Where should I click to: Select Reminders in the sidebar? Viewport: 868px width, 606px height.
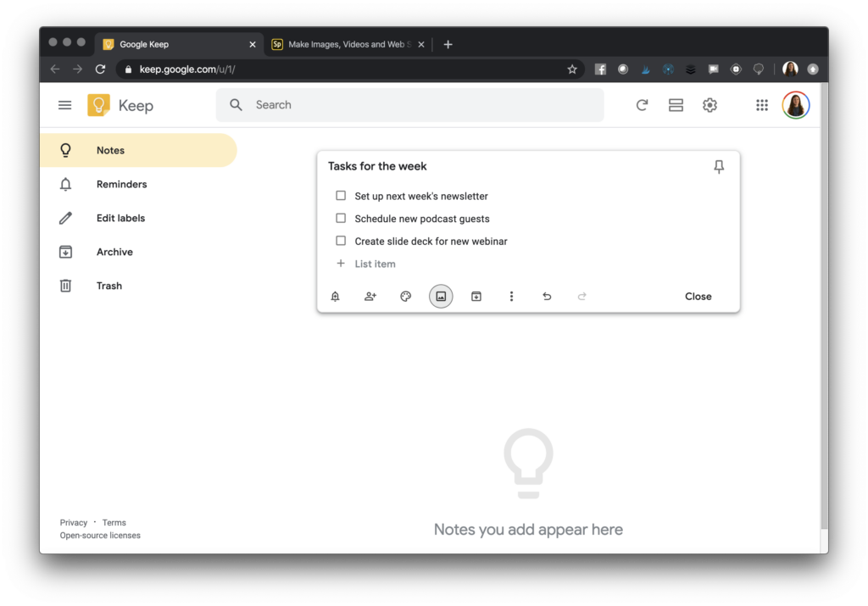(x=121, y=184)
